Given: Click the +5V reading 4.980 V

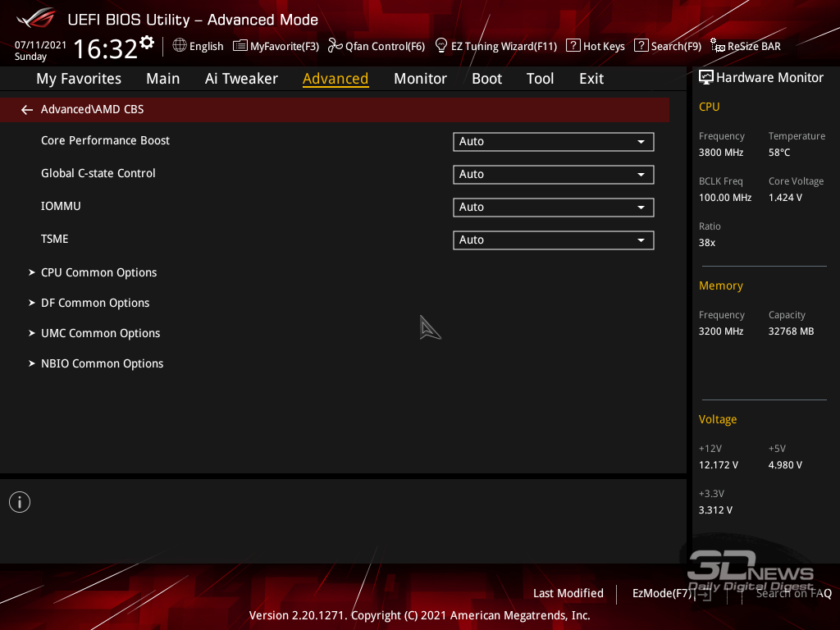Looking at the screenshot, I should 785,465.
